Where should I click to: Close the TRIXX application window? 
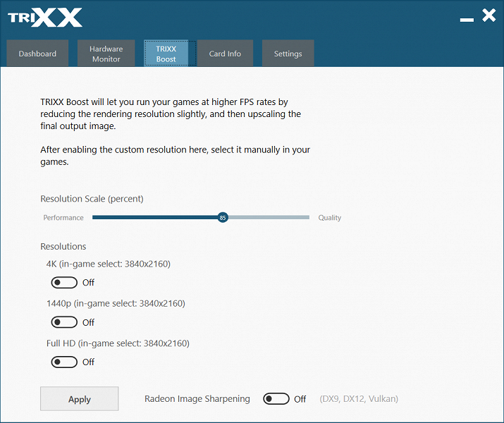(489, 15)
